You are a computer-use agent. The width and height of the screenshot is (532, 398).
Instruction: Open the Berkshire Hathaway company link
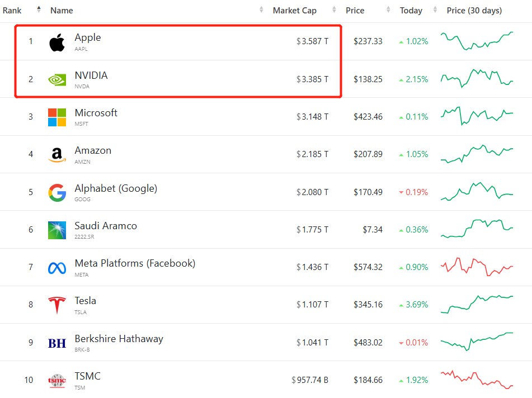(x=119, y=339)
